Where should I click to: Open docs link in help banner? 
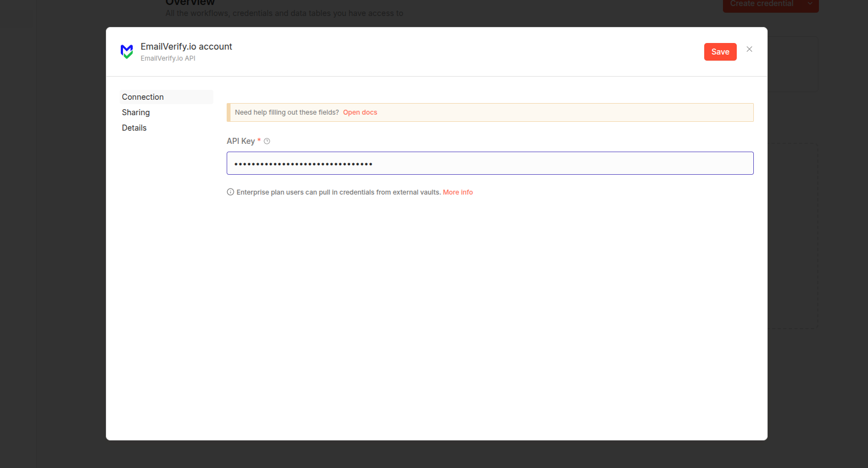pos(360,112)
